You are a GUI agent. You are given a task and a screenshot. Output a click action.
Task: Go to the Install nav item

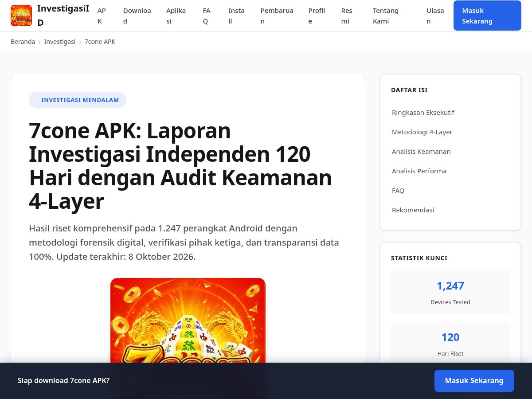coord(236,16)
